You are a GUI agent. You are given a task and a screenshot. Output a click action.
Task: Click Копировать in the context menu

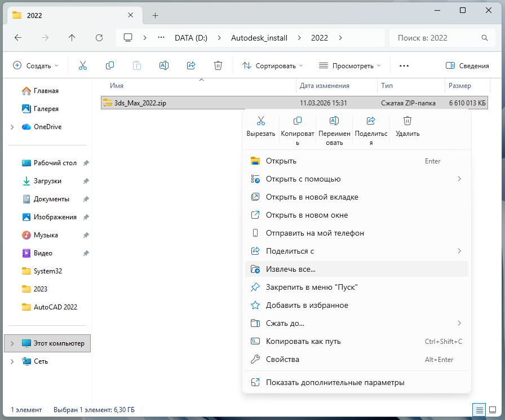(x=298, y=131)
